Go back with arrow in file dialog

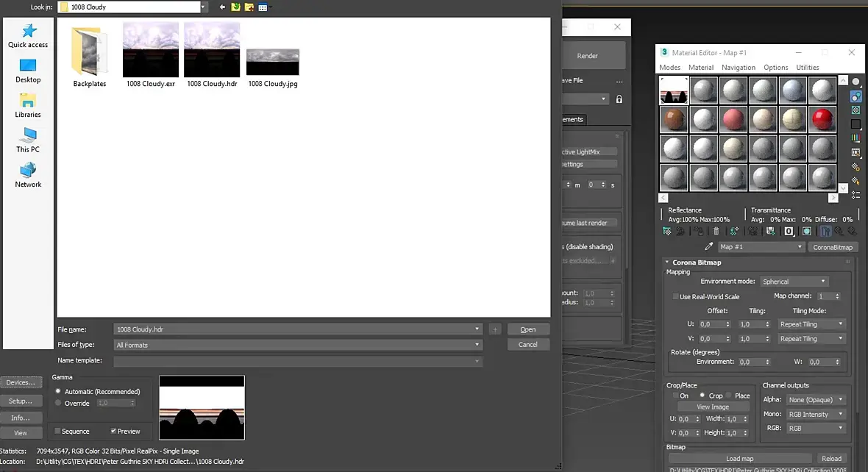pos(222,7)
